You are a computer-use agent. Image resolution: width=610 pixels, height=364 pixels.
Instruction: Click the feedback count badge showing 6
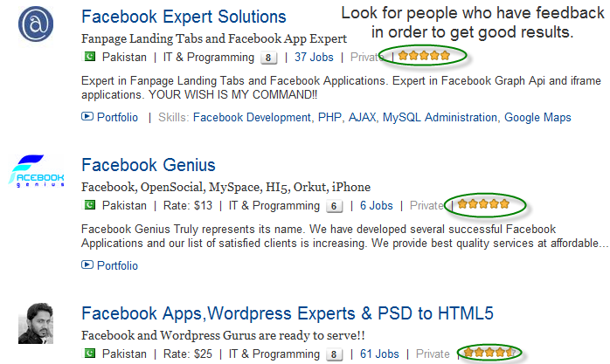(334, 207)
